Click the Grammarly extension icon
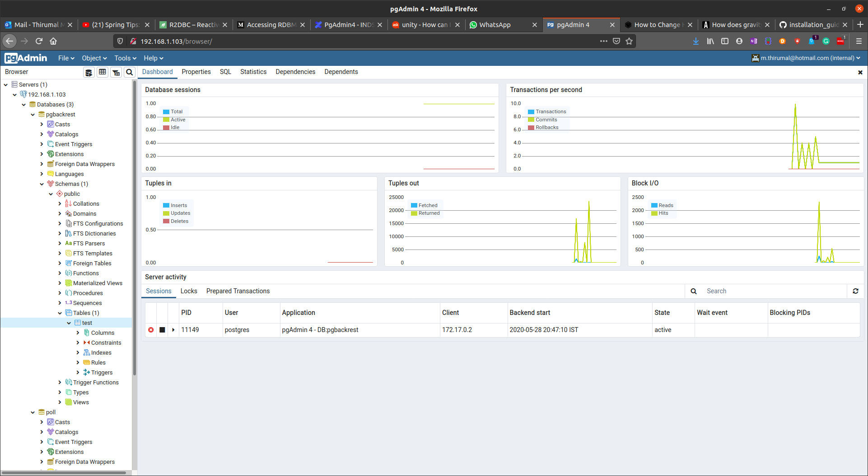This screenshot has height=476, width=868. point(826,41)
